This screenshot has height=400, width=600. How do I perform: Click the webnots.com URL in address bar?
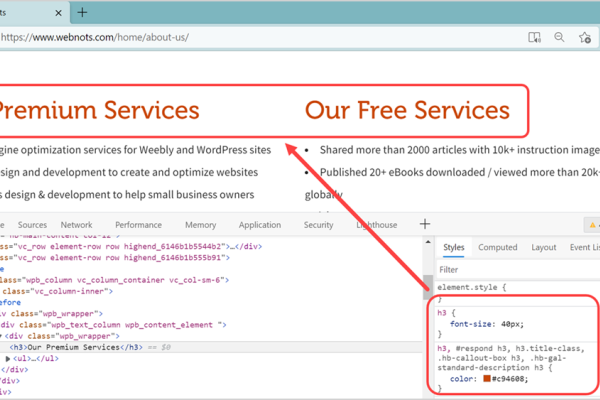95,38
